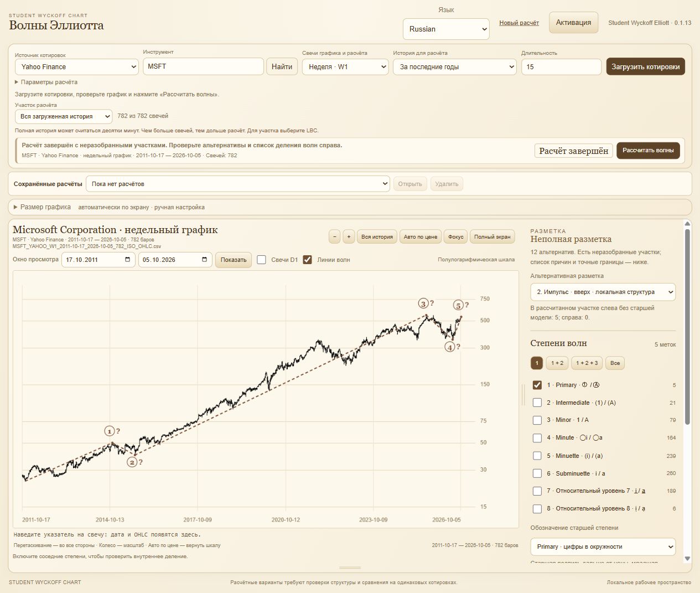Click wave marker 4 on chart

click(450, 347)
